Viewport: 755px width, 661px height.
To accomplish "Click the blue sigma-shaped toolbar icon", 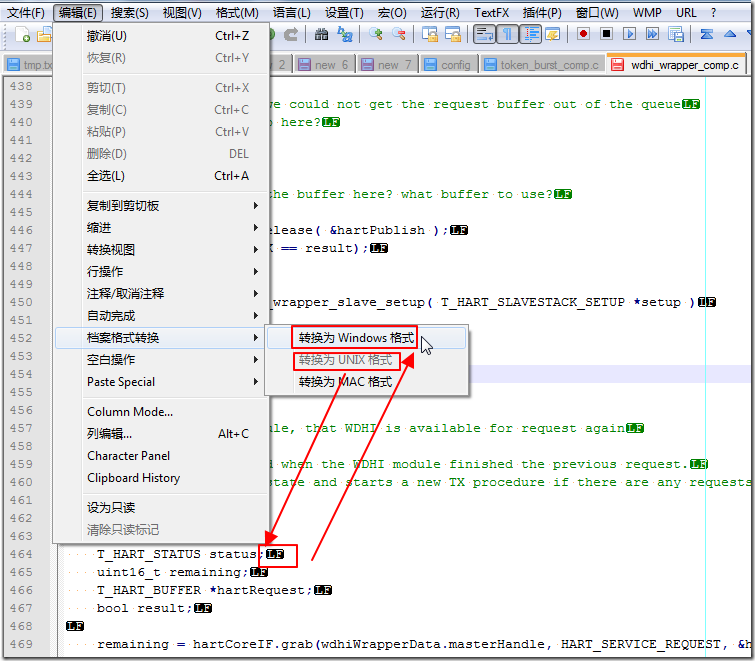I will pyautogui.click(x=706, y=34).
